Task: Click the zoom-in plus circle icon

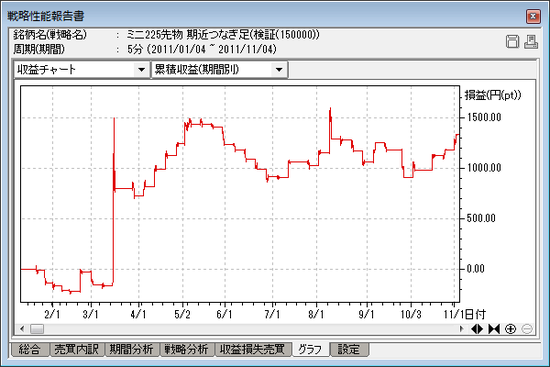Action: click(510, 329)
